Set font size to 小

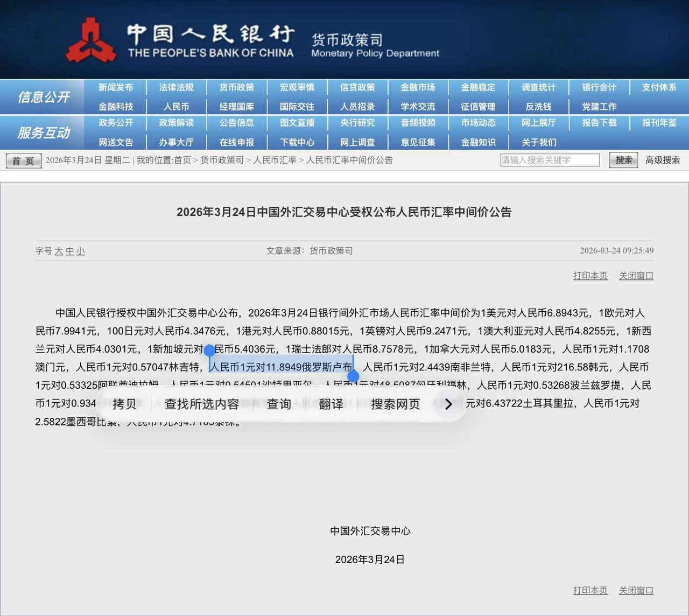81,251
